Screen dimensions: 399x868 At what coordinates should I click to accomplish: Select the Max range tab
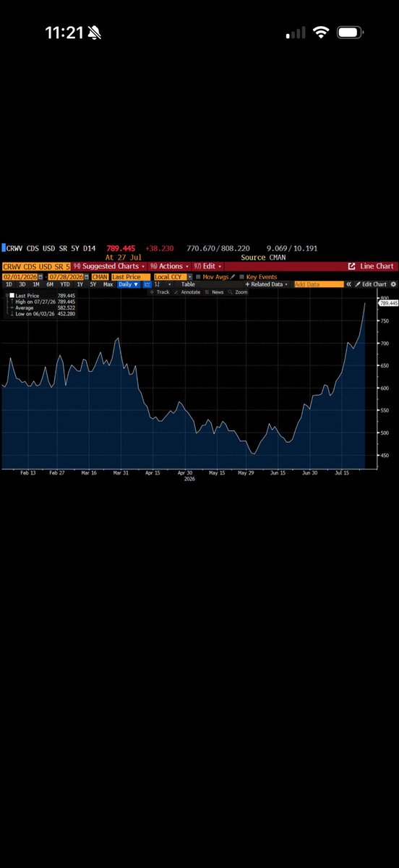(x=108, y=284)
